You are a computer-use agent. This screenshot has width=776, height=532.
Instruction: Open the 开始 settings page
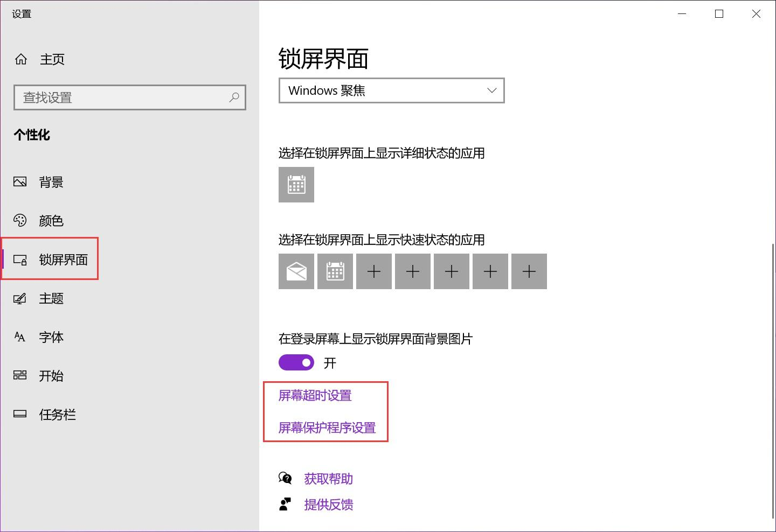129,376
